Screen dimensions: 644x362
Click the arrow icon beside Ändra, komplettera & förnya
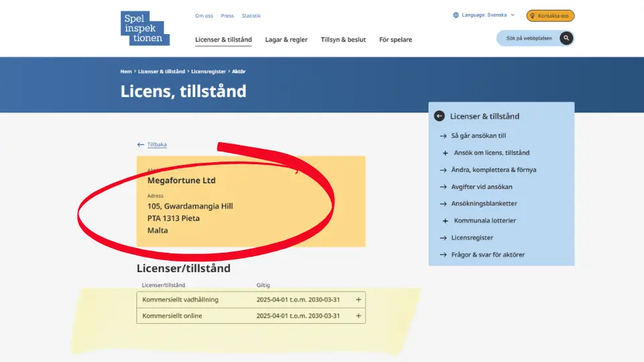click(x=443, y=170)
